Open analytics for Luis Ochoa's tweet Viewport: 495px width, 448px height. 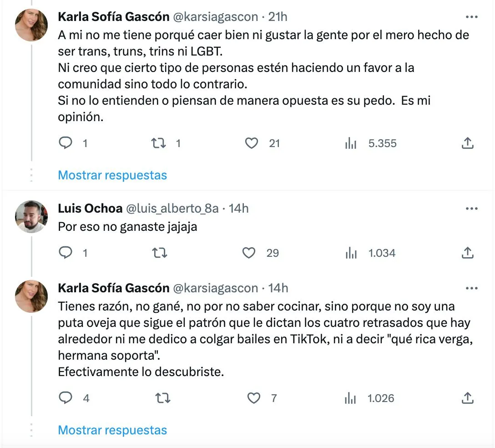[351, 253]
